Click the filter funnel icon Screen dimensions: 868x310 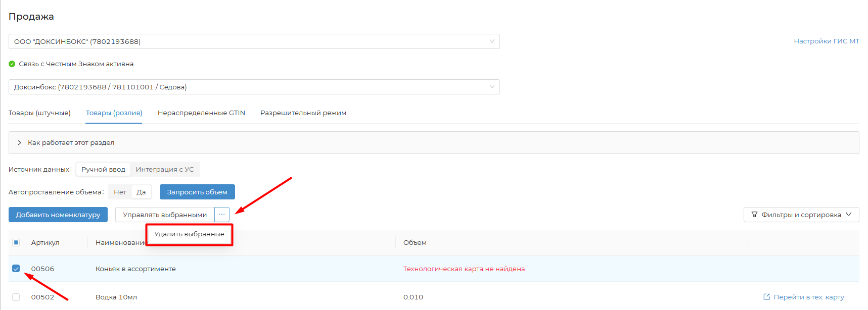click(754, 215)
